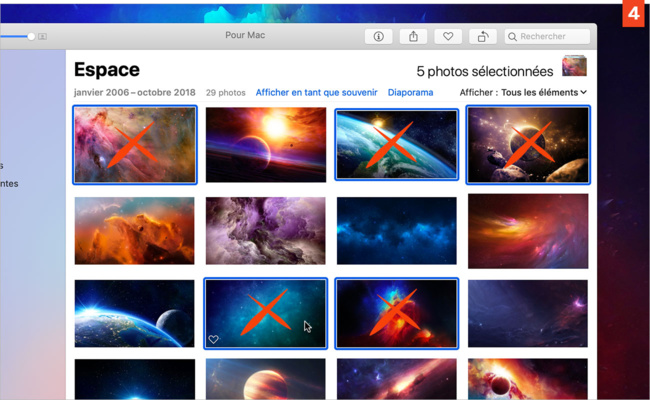Click in the Rechercher search field
650x400 pixels.
[553, 37]
